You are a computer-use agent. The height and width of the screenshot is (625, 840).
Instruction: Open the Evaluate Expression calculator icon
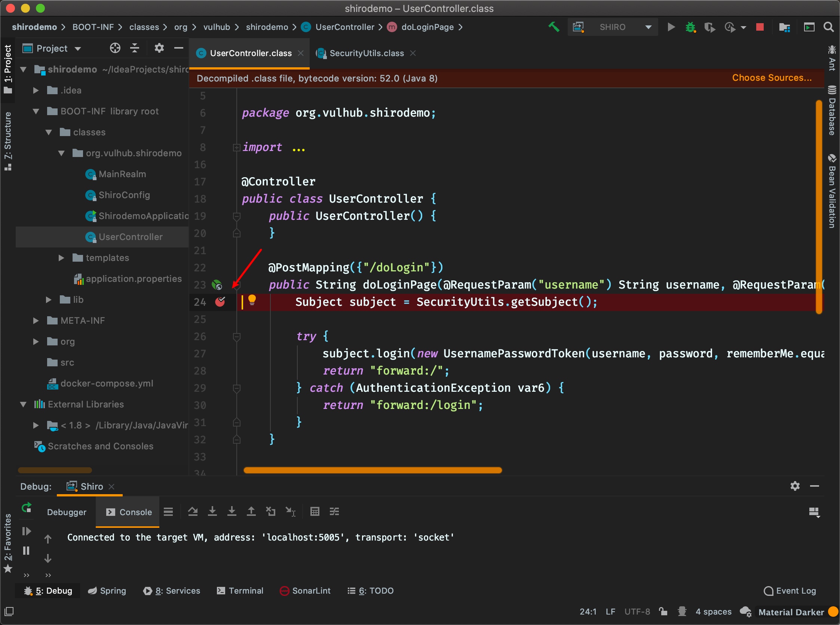(315, 512)
